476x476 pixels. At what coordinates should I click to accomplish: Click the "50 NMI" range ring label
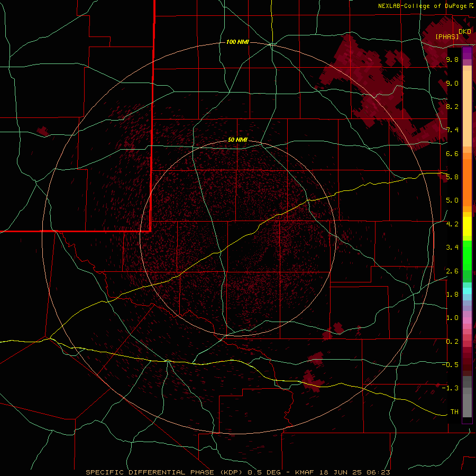click(x=237, y=140)
